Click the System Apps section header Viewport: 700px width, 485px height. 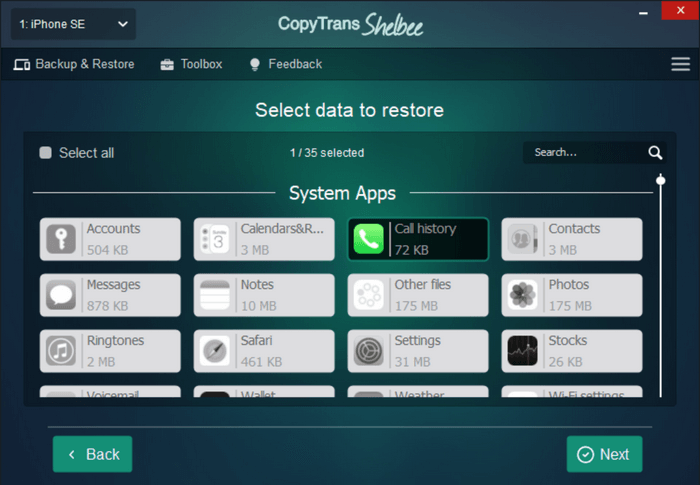[x=342, y=193]
